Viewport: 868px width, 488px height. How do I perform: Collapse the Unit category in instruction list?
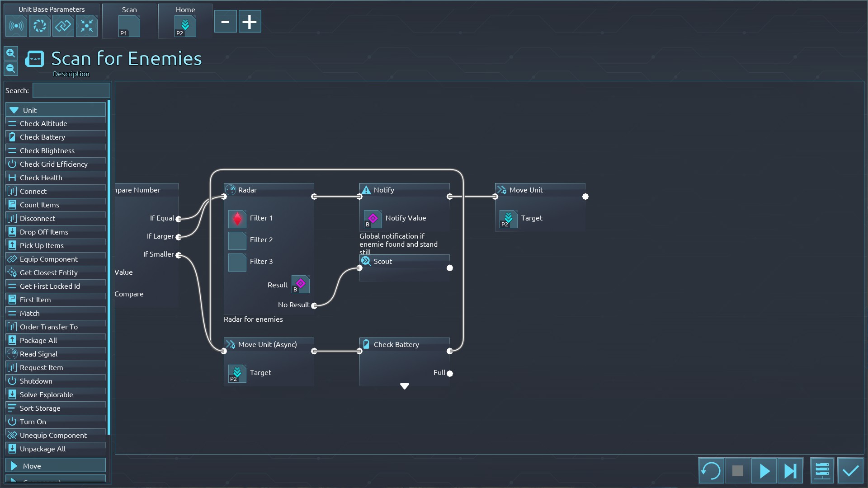[55, 110]
